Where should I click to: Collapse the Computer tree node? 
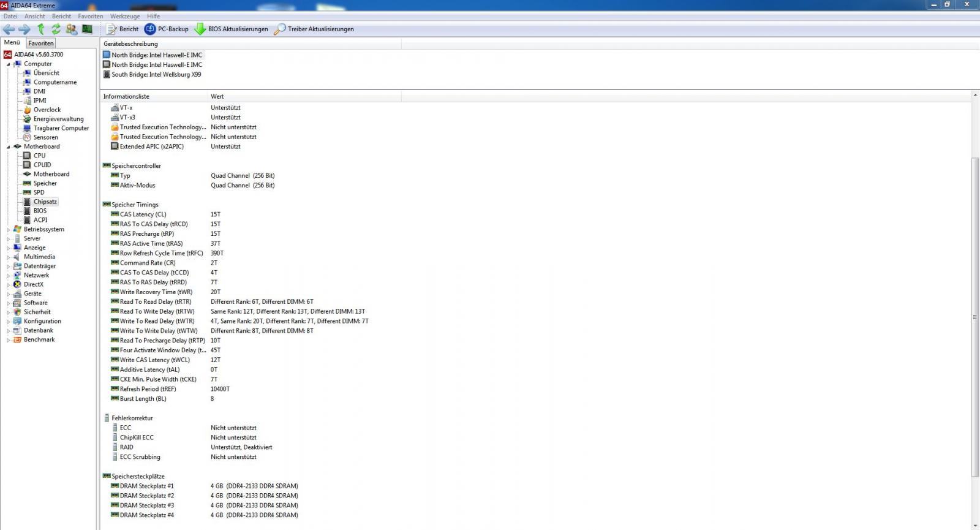click(9, 64)
